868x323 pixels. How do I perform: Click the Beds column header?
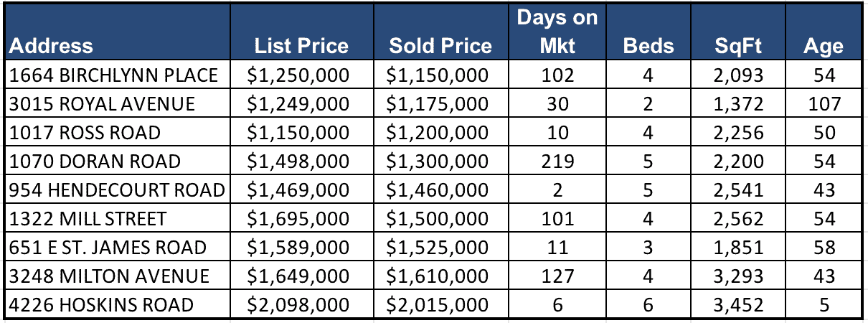(648, 47)
